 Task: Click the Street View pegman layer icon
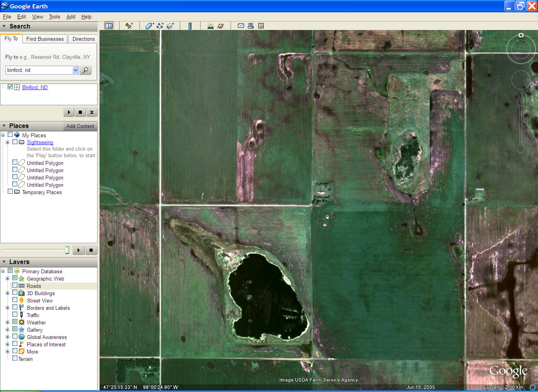22,300
